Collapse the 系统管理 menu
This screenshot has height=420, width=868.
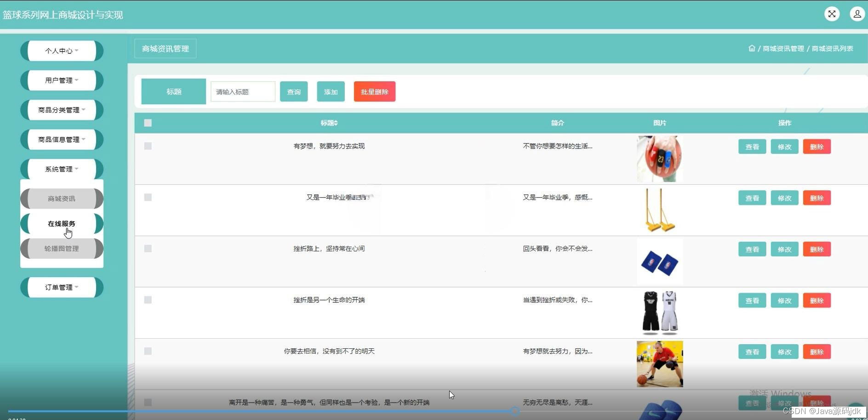click(x=62, y=169)
